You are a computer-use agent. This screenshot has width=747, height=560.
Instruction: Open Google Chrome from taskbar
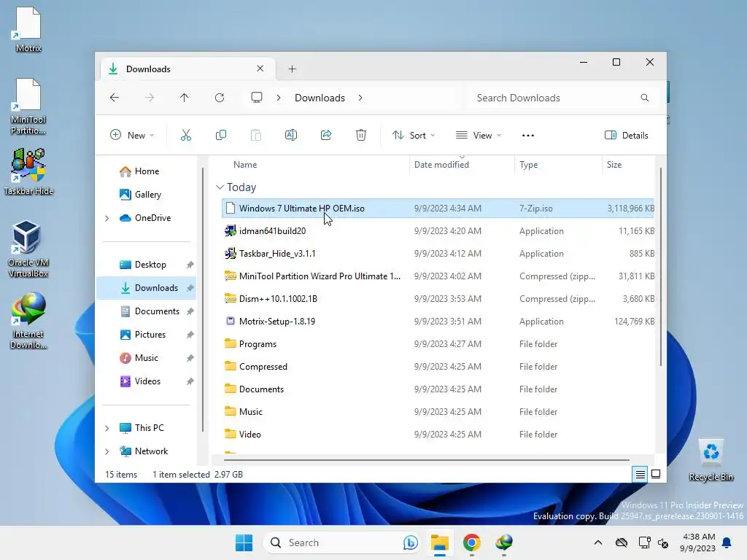471,542
